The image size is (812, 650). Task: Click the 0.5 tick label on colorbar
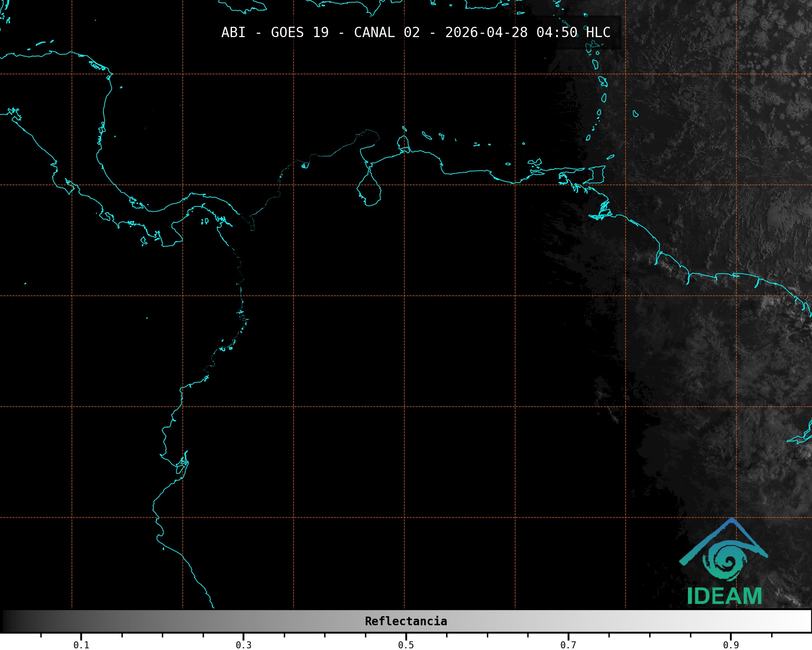[406, 645]
